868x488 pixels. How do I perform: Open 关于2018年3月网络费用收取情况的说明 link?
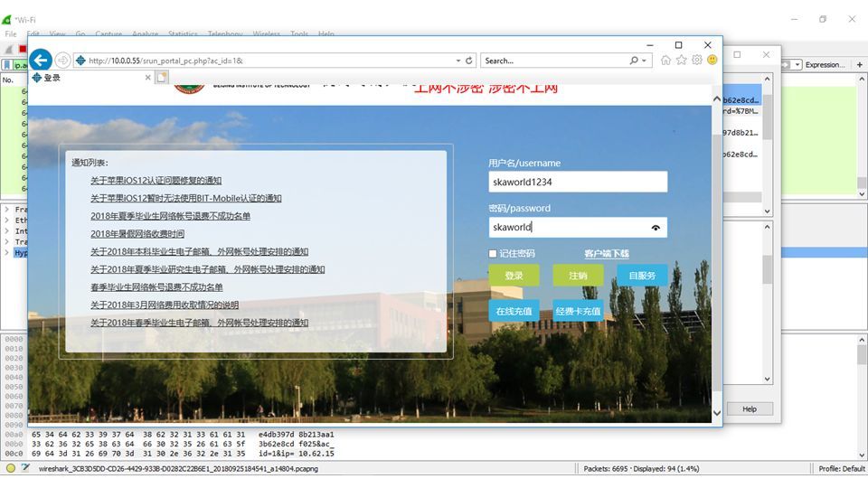(x=165, y=305)
